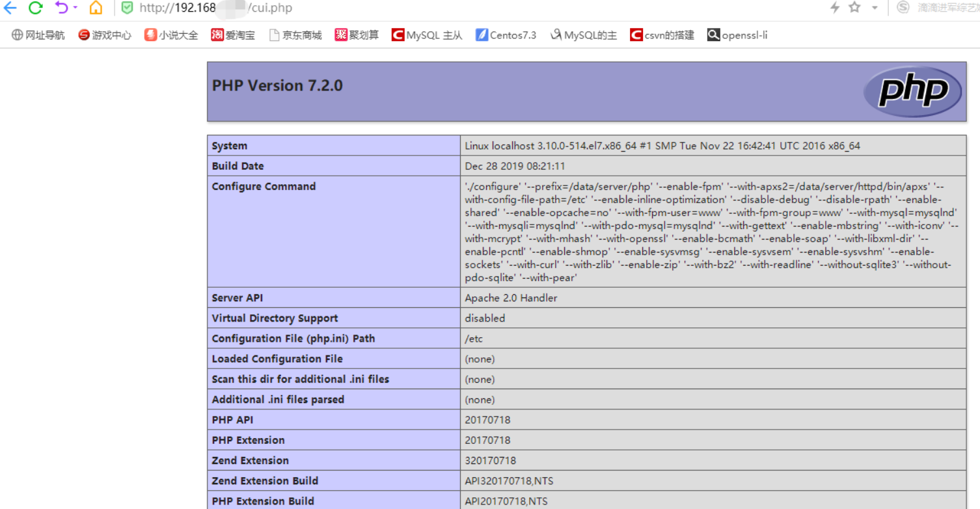The image size is (980, 509).
Task: Open the MySQL 主从 bookmark
Action: pos(427,35)
